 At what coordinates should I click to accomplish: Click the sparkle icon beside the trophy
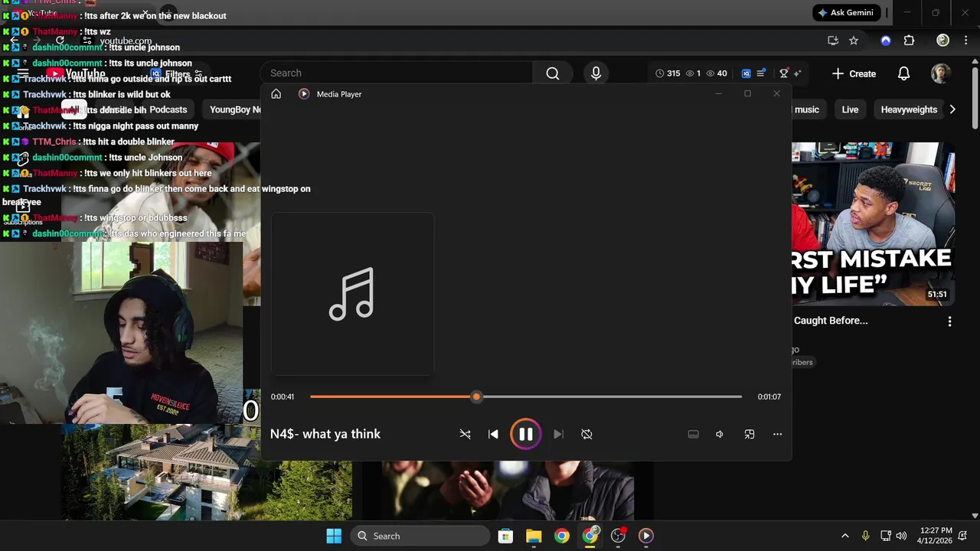coord(797,73)
